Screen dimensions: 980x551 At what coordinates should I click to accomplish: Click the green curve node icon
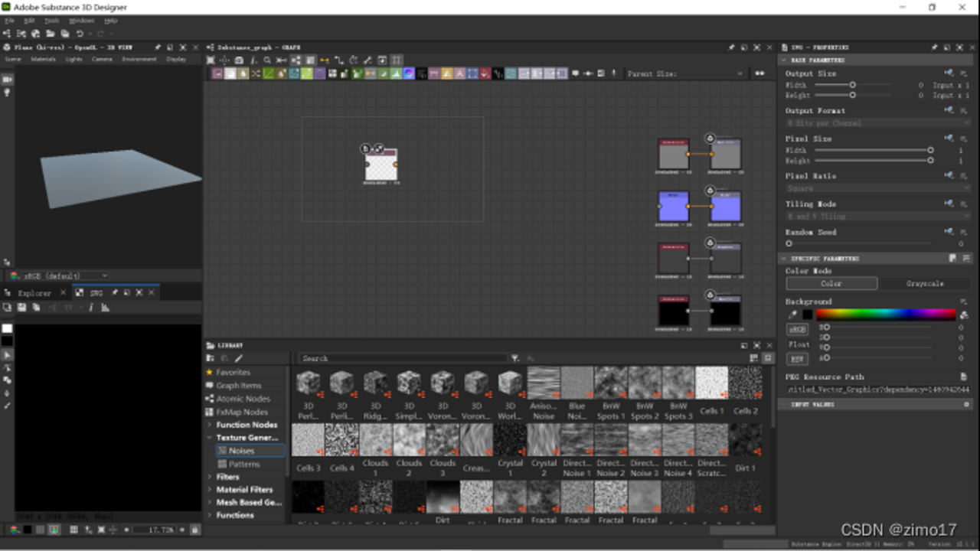[x=269, y=73]
